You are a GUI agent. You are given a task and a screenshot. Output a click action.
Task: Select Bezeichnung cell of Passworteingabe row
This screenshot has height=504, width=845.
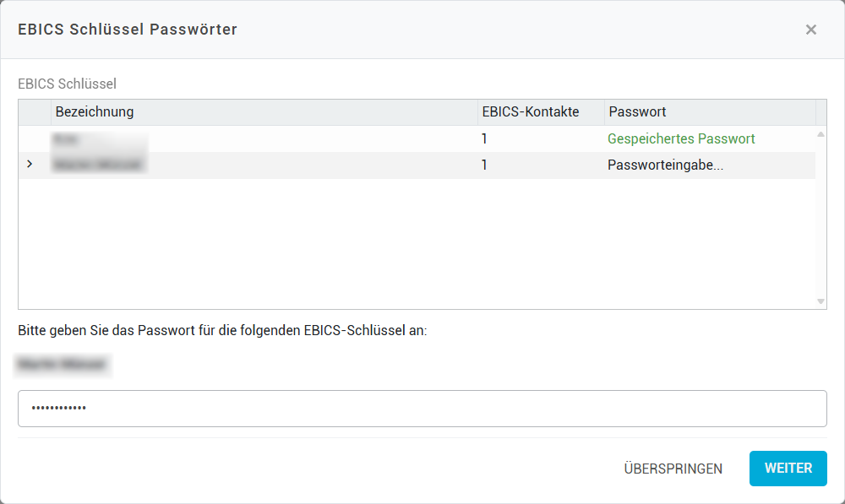264,165
